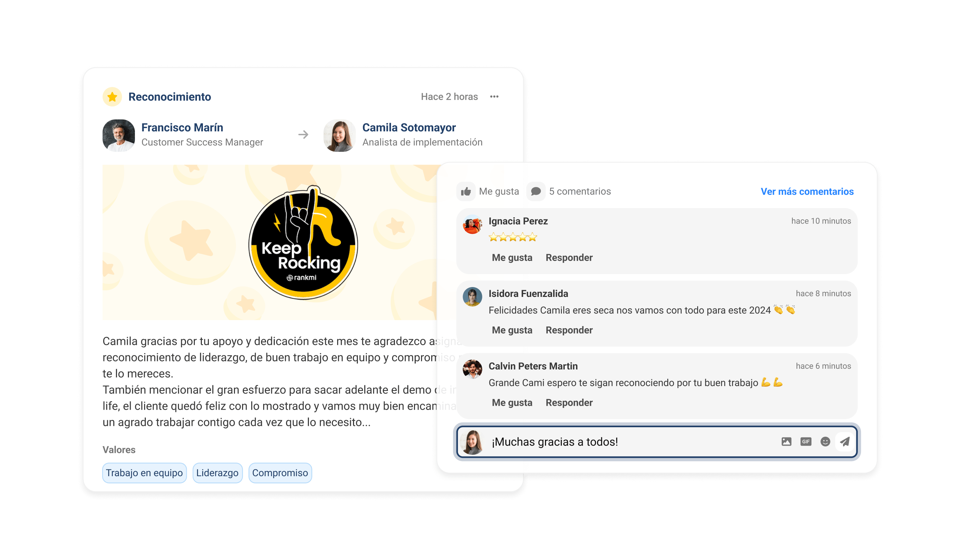
Task: Click the image attachment icon in comment box
Action: 786,442
